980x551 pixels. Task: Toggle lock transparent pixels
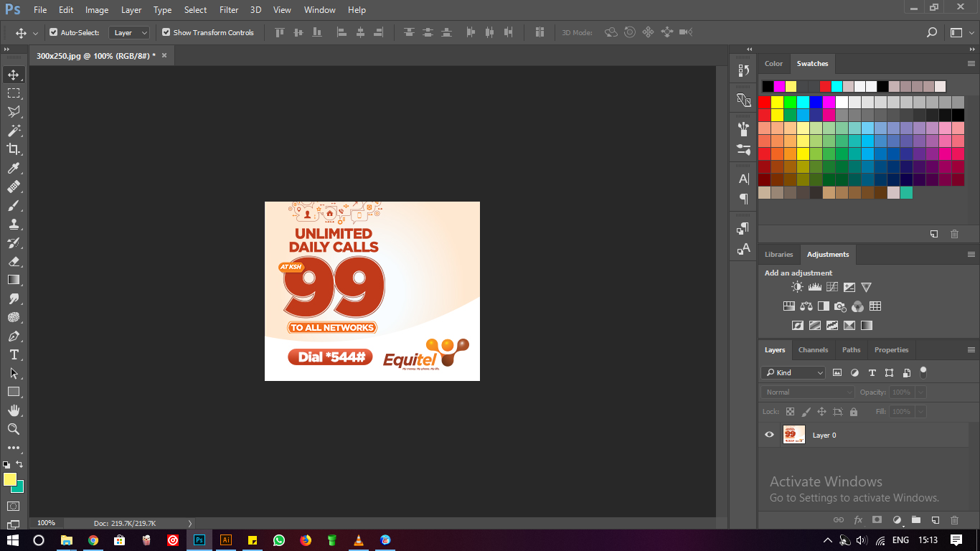click(790, 412)
